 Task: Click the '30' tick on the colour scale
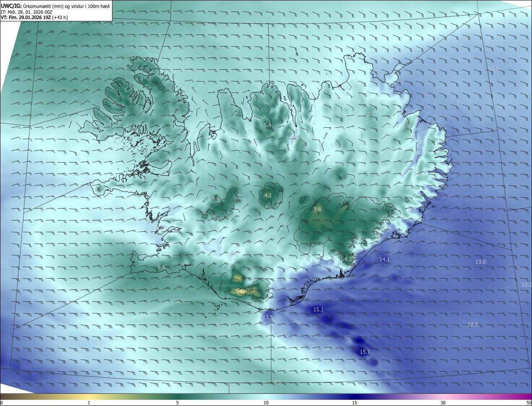coord(443,403)
